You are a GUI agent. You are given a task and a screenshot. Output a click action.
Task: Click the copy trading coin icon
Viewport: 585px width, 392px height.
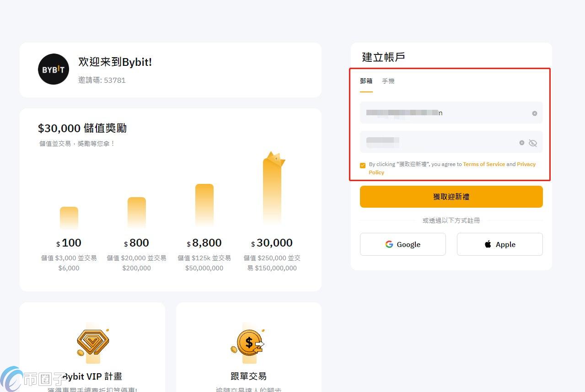(248, 343)
